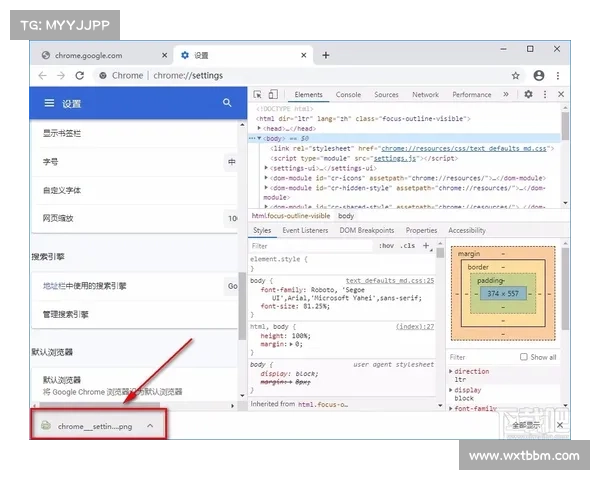Close the chrome.google.com tab
The height and width of the screenshot is (480, 600).
click(x=164, y=55)
